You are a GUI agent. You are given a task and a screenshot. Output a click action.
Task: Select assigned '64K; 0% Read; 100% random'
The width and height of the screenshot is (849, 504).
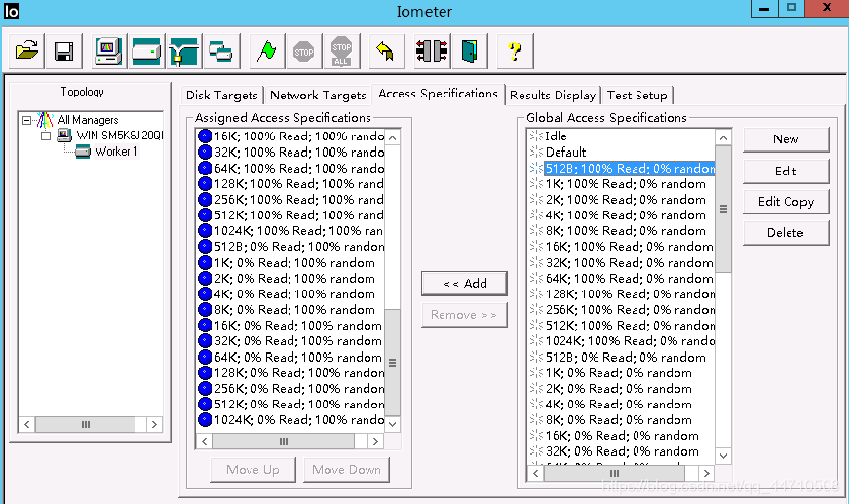coord(298,358)
